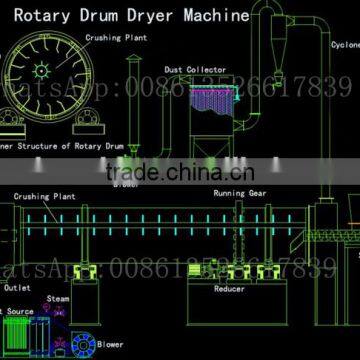
Task: Click the dust collector's blue filter bags
Action: [211, 102]
